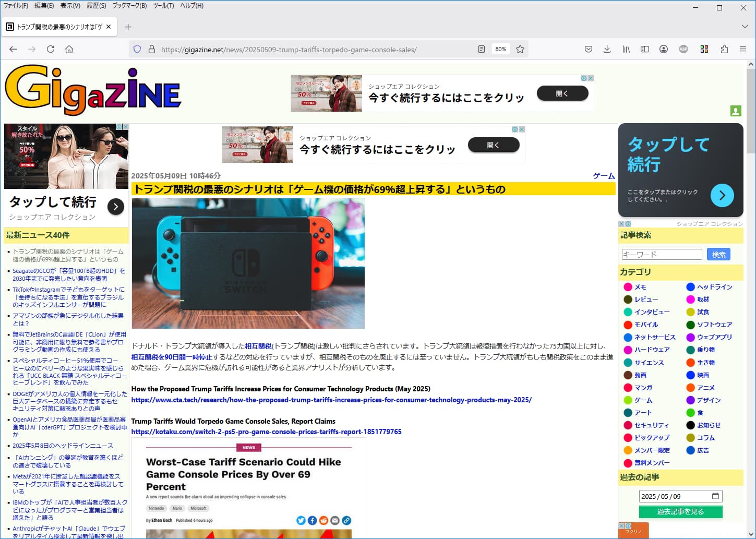The image size is (756, 539).
Task: Open the colorful grid extension icon
Action: click(704, 49)
